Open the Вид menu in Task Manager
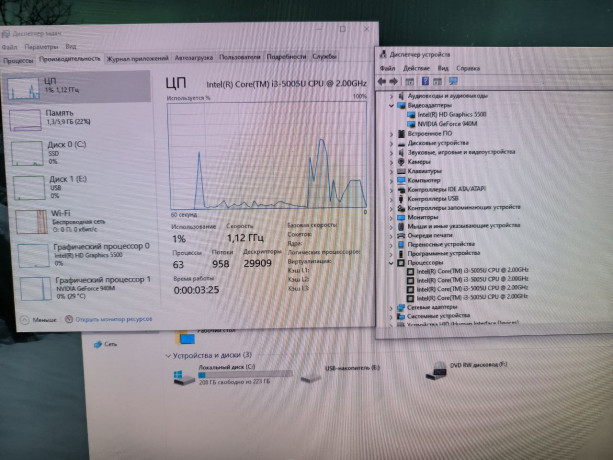 click(x=71, y=46)
